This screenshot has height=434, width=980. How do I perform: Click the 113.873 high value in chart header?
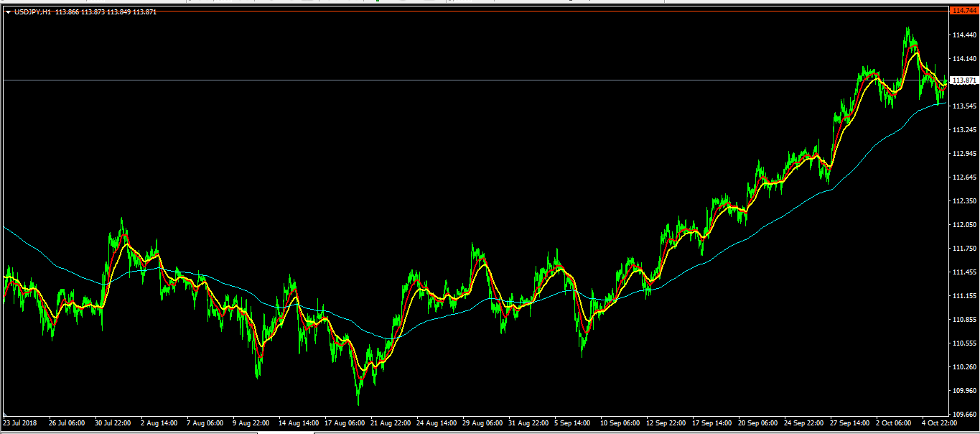point(93,12)
